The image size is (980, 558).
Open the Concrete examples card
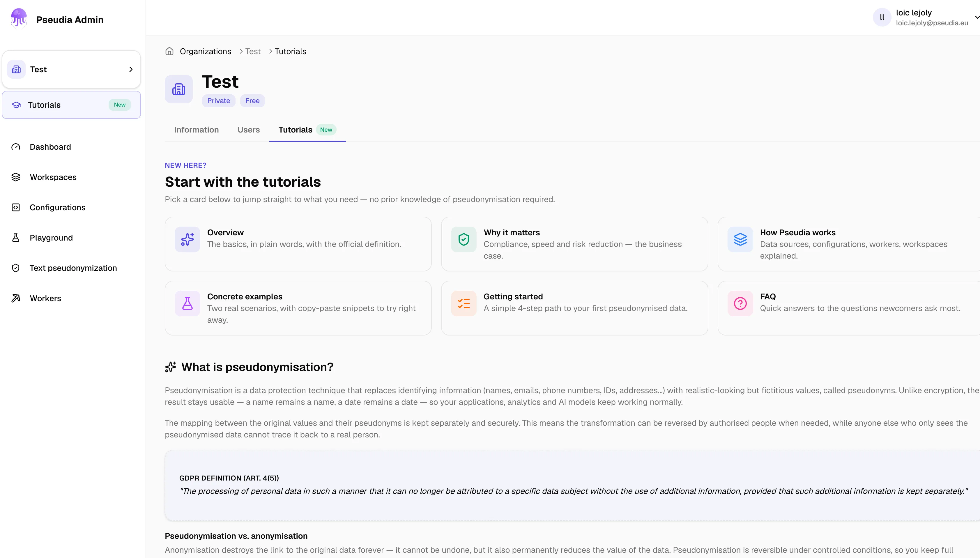coord(298,308)
